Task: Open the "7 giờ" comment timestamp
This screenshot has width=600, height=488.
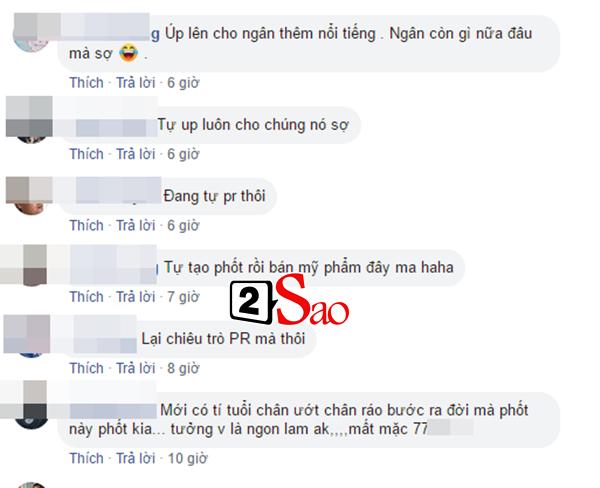Action: (x=183, y=297)
